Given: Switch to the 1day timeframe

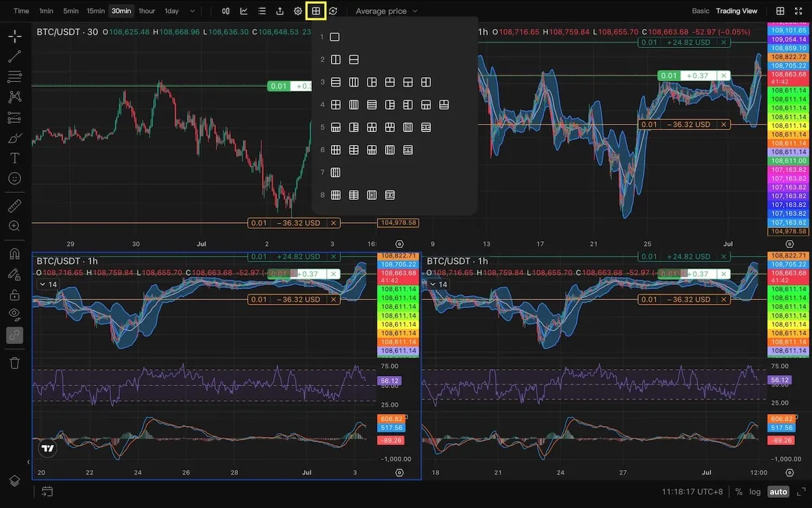Looking at the screenshot, I should click(x=172, y=11).
